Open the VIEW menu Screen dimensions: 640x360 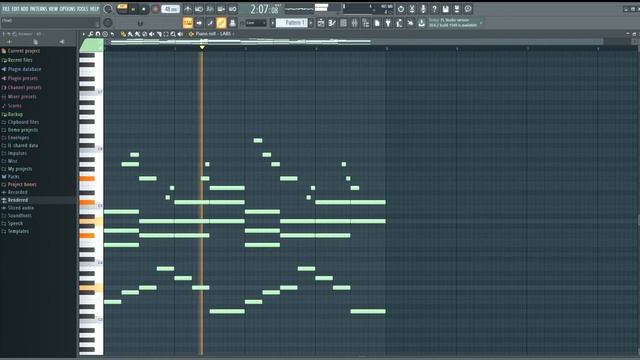pos(53,9)
